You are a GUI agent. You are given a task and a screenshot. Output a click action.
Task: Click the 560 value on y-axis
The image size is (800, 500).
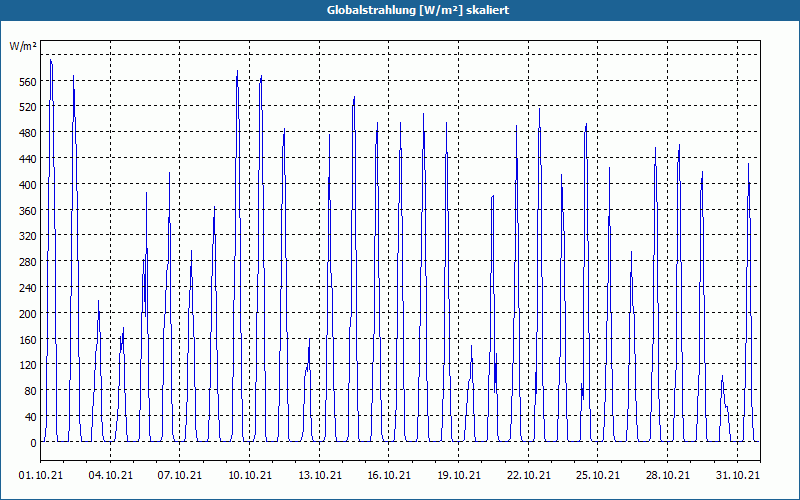(x=28, y=82)
